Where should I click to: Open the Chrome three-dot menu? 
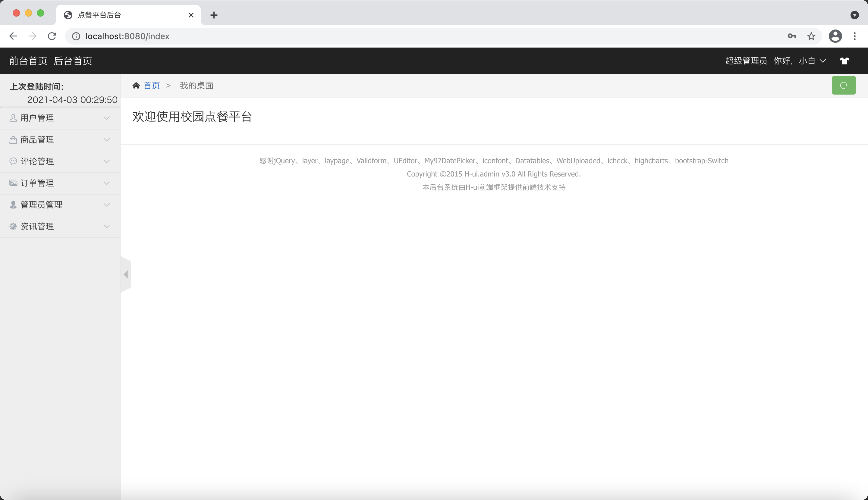coord(854,36)
